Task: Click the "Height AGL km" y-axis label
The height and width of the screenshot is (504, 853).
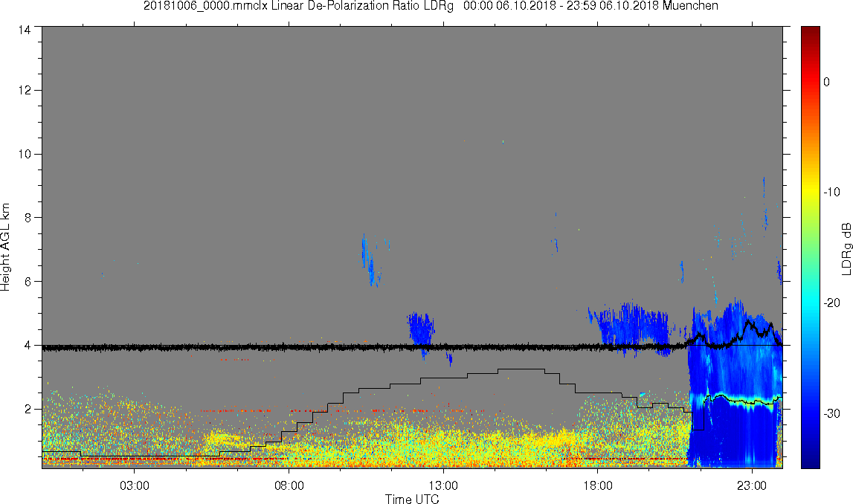Action: pos(5,248)
